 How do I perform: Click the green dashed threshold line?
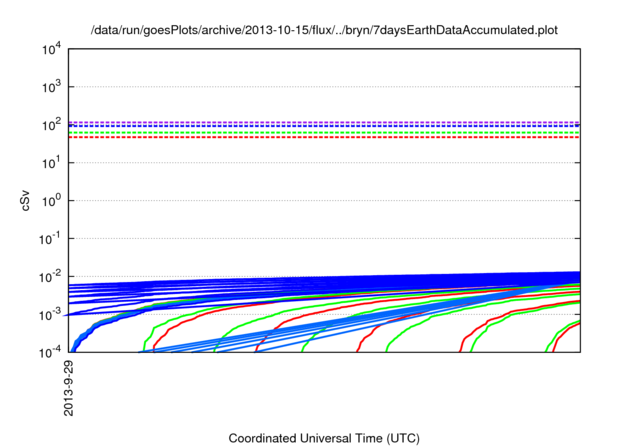[x=324, y=132]
